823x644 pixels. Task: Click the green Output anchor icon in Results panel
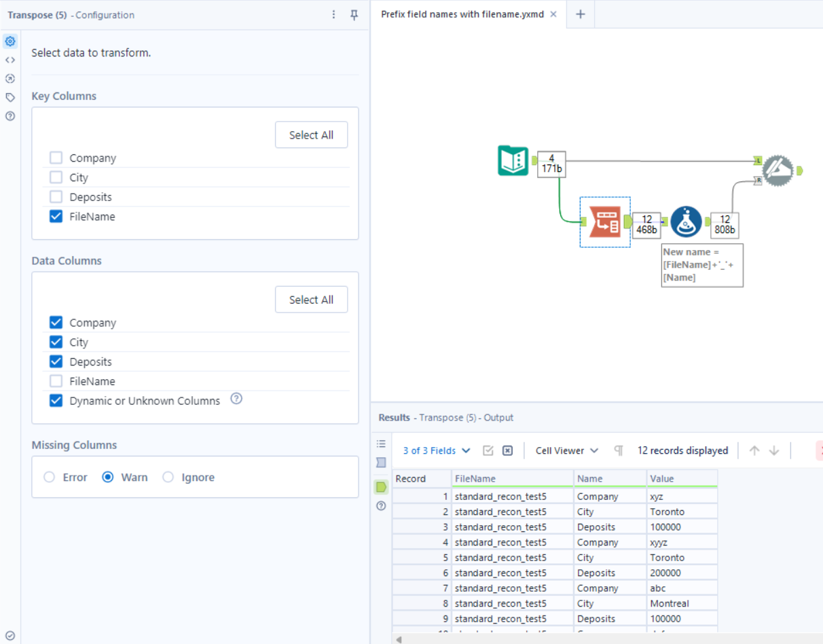point(381,486)
